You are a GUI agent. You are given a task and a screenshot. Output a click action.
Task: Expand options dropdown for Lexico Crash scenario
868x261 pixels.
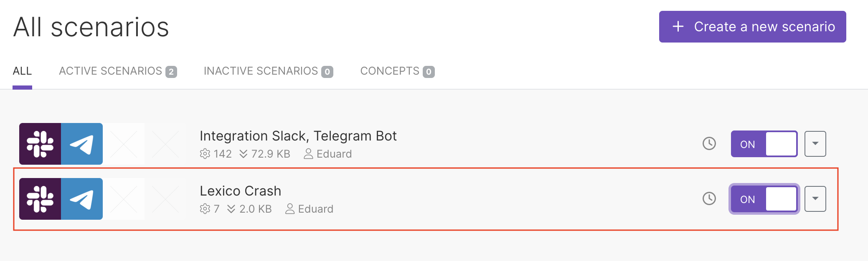pos(815,199)
